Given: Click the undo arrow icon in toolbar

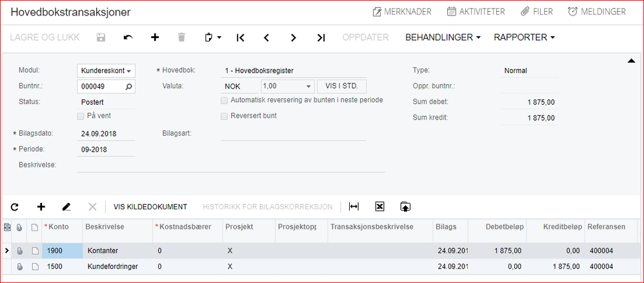Looking at the screenshot, I should [x=128, y=37].
